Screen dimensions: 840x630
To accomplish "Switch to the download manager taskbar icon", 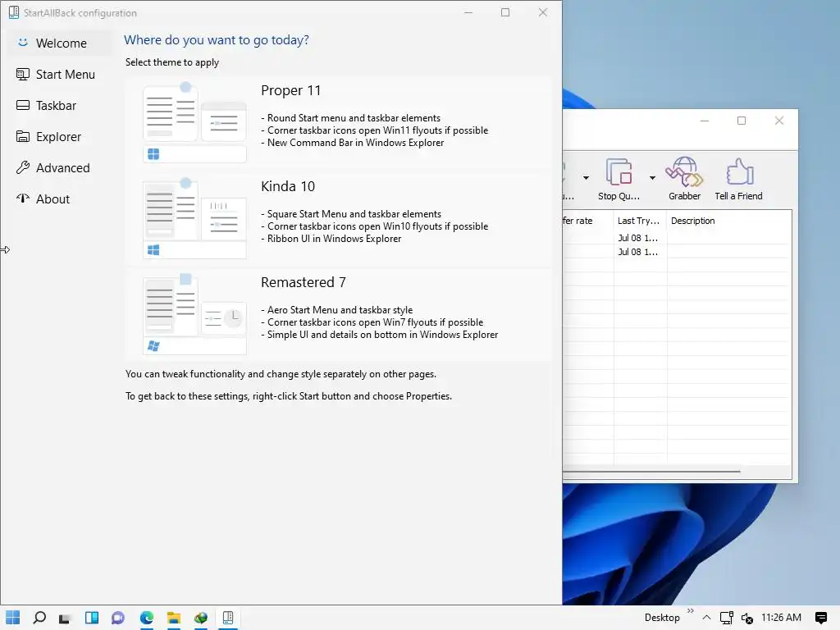I will [201, 618].
